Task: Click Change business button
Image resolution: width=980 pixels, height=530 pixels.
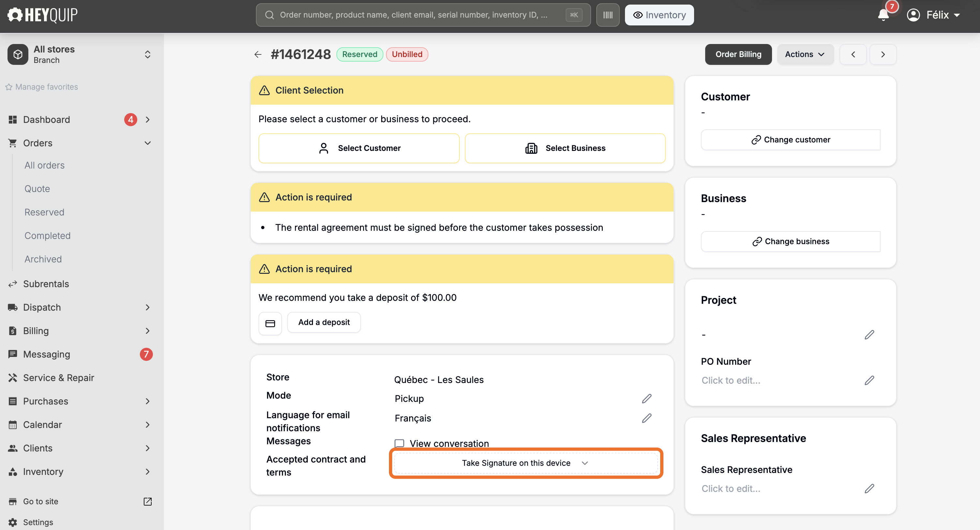Action: point(791,241)
